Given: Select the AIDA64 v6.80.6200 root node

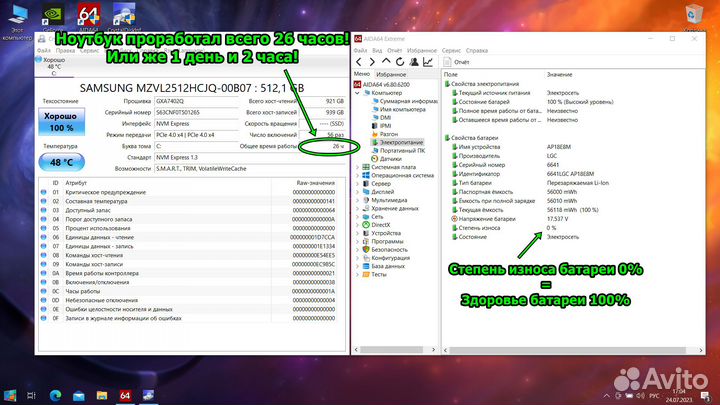Looking at the screenshot, I should 382,84.
